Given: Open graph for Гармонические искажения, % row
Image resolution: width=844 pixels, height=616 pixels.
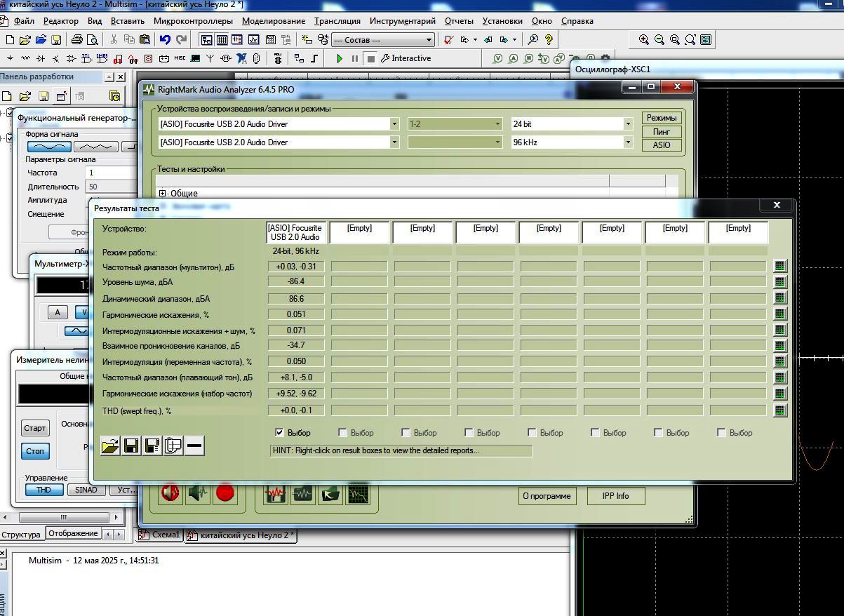Looking at the screenshot, I should (779, 314).
